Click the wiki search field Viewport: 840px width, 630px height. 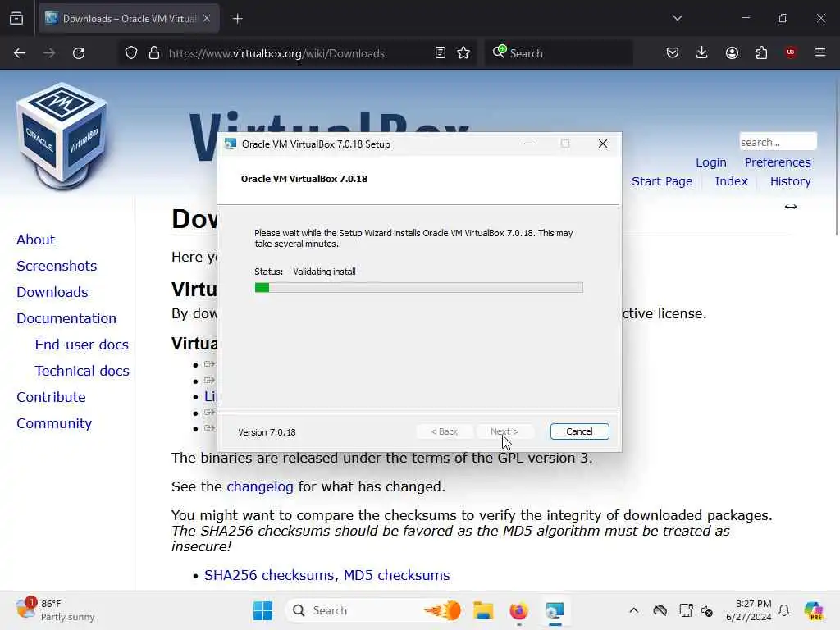[778, 142]
